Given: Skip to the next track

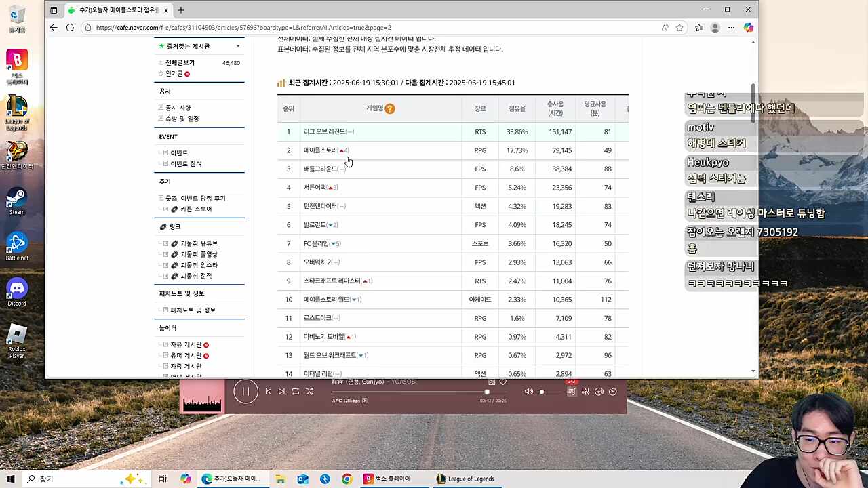Looking at the screenshot, I should [281, 391].
